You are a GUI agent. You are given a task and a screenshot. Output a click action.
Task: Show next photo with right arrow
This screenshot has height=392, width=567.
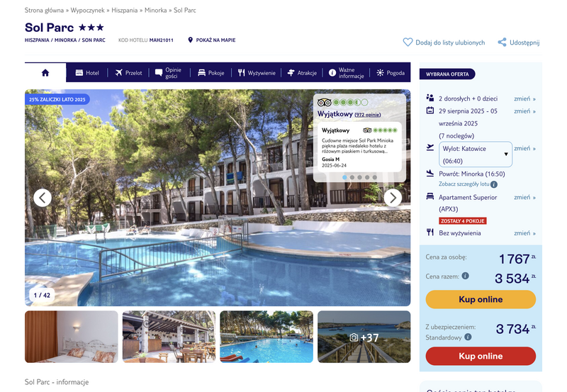pos(393,198)
